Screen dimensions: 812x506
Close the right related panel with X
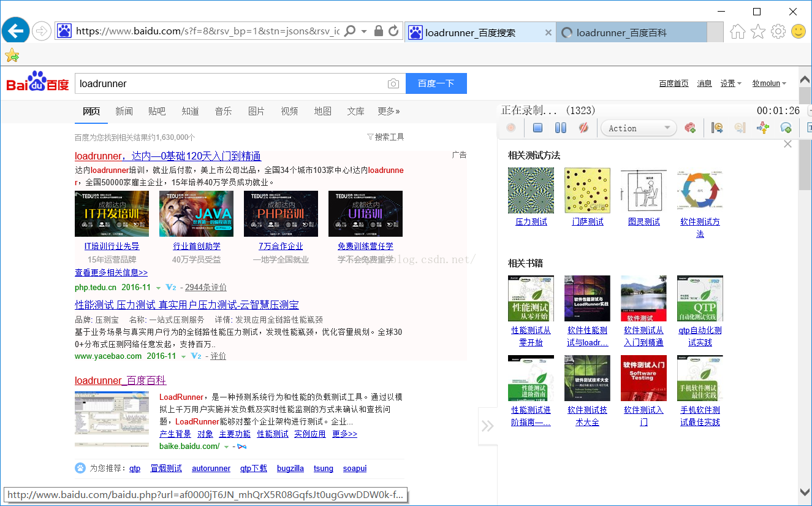(x=788, y=144)
